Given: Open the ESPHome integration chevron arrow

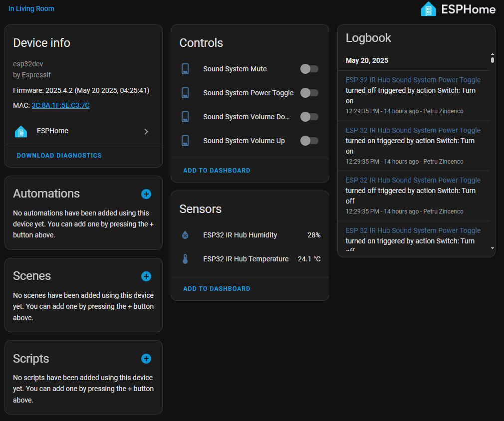Looking at the screenshot, I should tap(146, 132).
